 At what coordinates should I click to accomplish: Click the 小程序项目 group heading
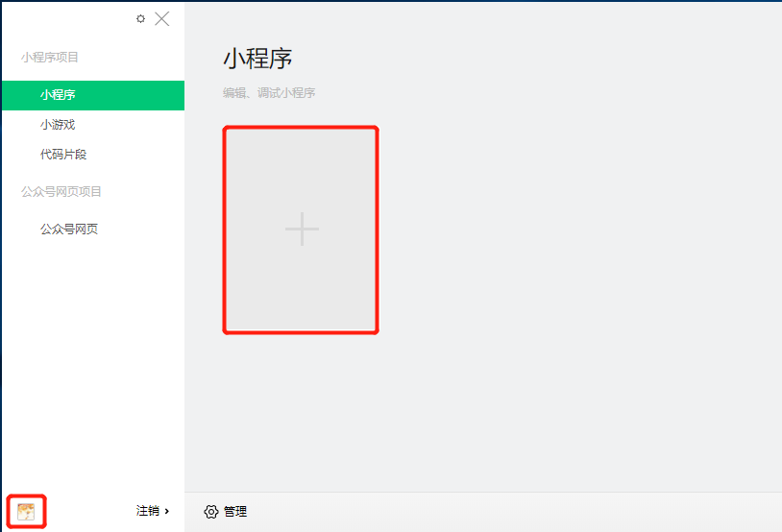[x=50, y=58]
